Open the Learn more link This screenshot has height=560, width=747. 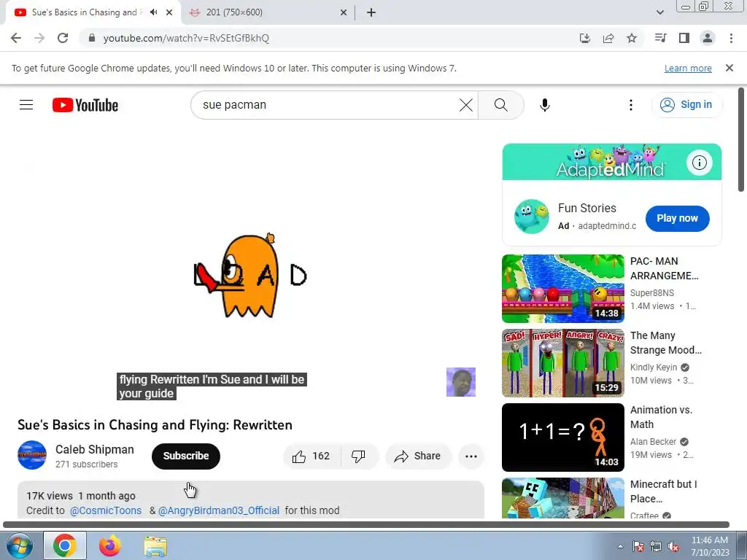(688, 68)
